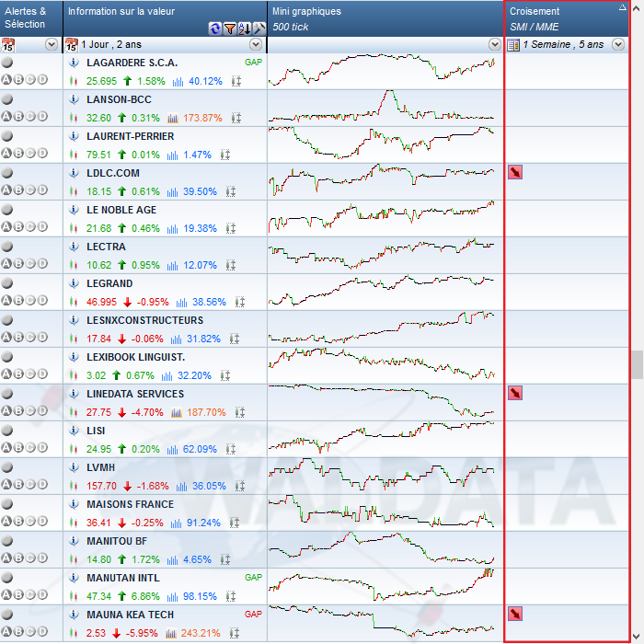This screenshot has width=644, height=644.
Task: Toggle selection D for LE NOBLE AGE
Action: point(42,226)
